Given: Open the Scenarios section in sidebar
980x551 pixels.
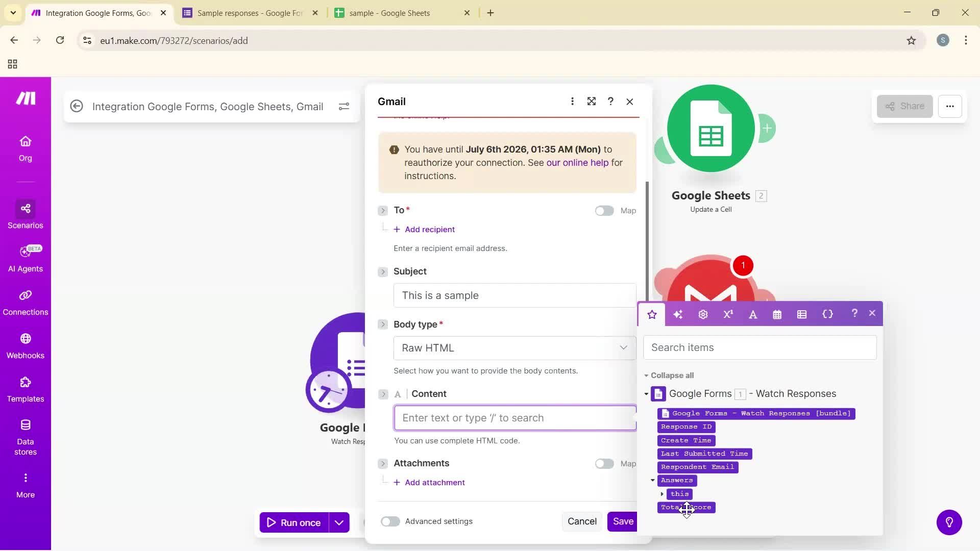Looking at the screenshot, I should point(25,214).
